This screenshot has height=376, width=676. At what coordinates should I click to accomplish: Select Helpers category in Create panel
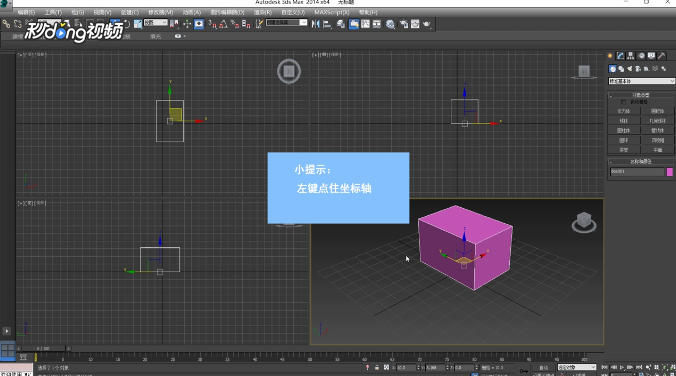[646, 69]
